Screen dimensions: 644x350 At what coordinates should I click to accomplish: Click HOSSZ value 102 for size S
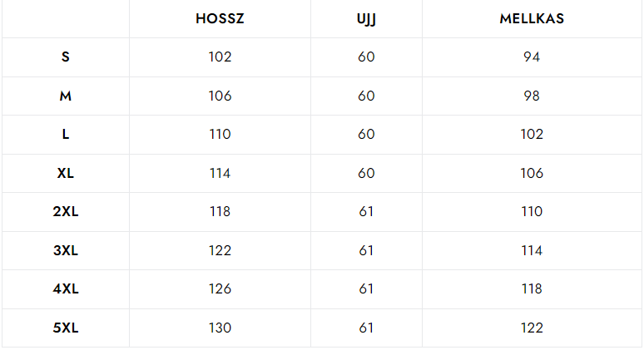coord(220,57)
